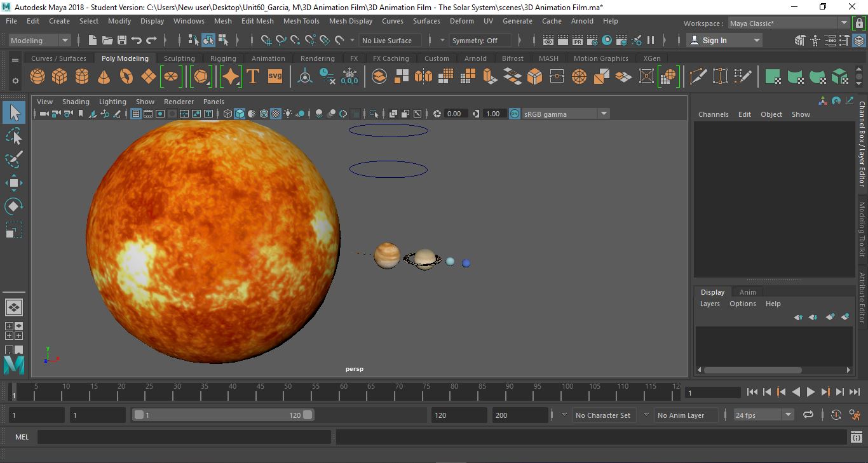Expand the sRGB gamma view transform dropdown
This screenshot has width=868, height=463.
pos(603,114)
